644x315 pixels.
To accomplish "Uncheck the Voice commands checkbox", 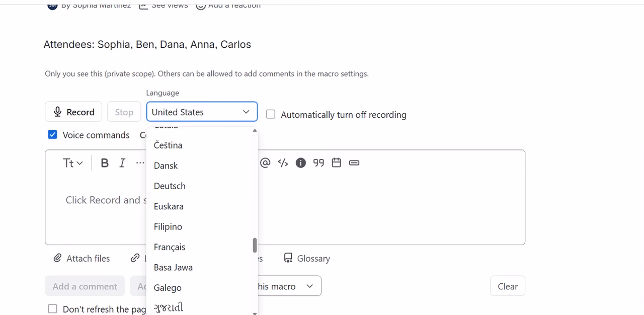I will pyautogui.click(x=52, y=135).
